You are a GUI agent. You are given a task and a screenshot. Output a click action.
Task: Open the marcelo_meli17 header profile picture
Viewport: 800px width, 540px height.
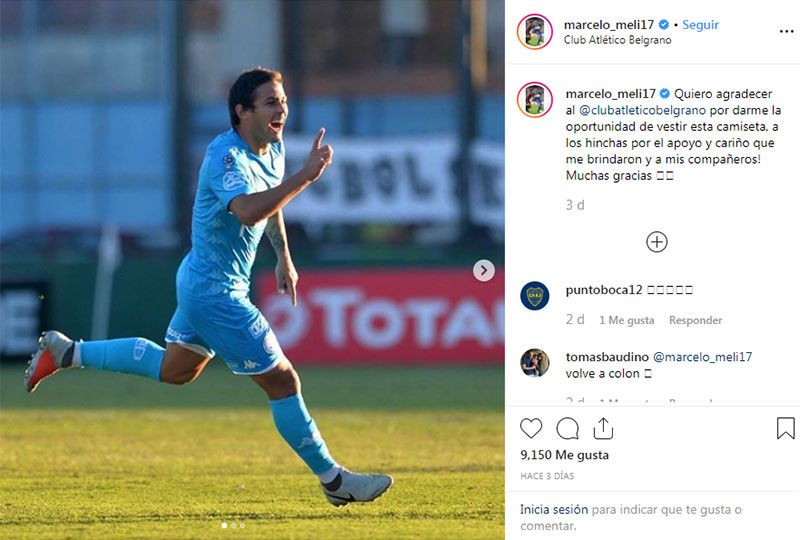pos(535,32)
